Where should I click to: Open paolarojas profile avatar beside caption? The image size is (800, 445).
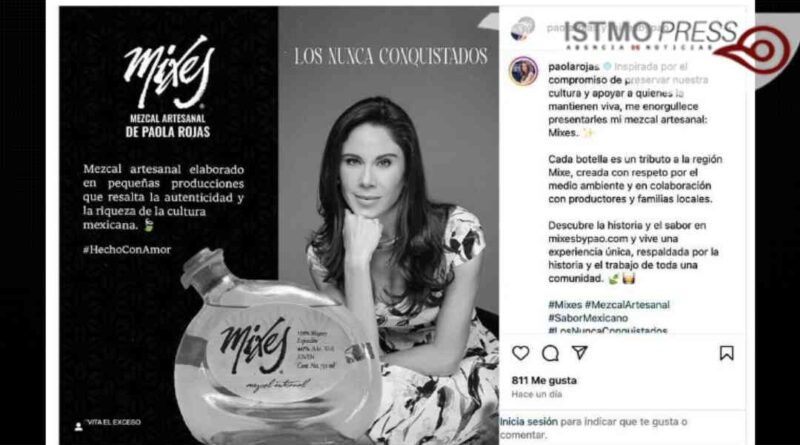pyautogui.click(x=523, y=71)
